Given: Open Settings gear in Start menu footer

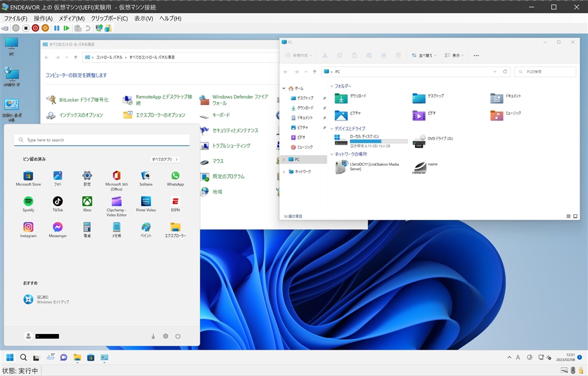Looking at the screenshot, I should [165, 336].
